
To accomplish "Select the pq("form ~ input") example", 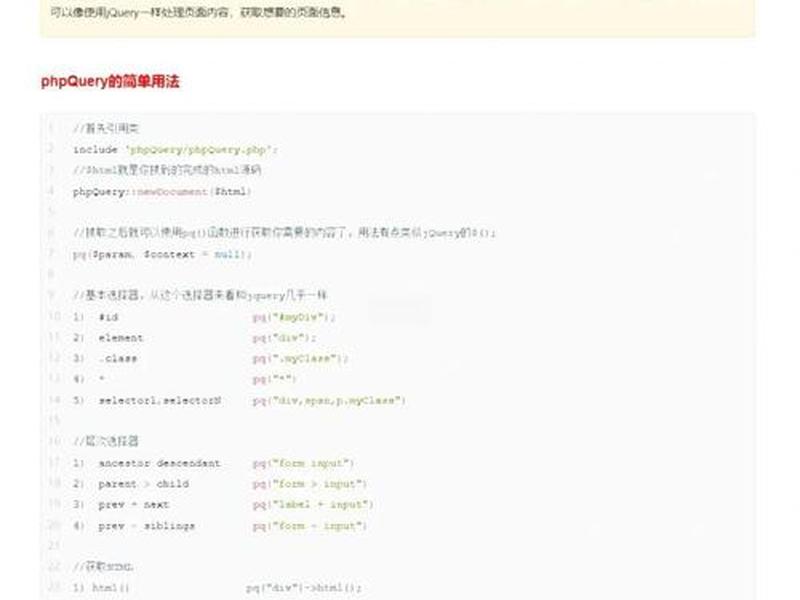I will [x=310, y=526].
